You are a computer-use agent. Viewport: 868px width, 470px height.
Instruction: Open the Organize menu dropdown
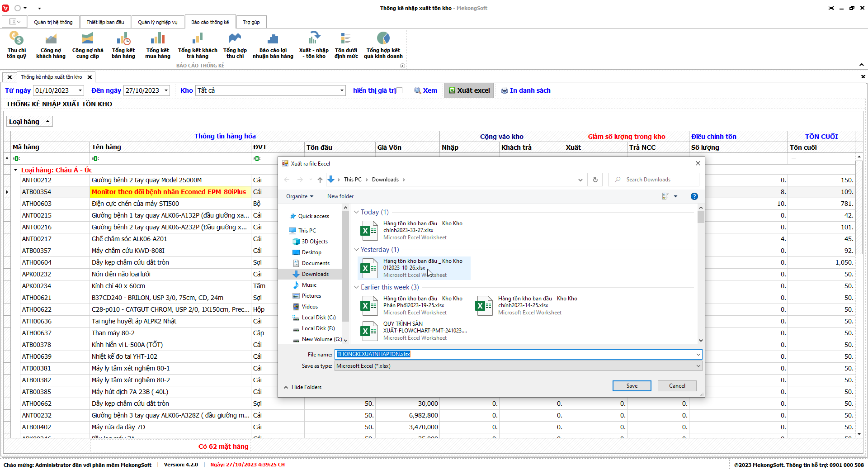coord(299,196)
